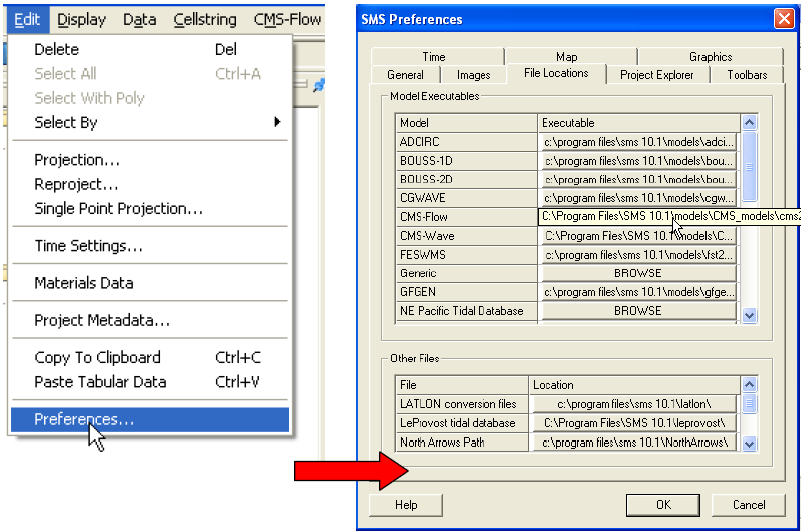Click the North Arrows Path location button
Screen dimensions: 802x531
coord(634,442)
